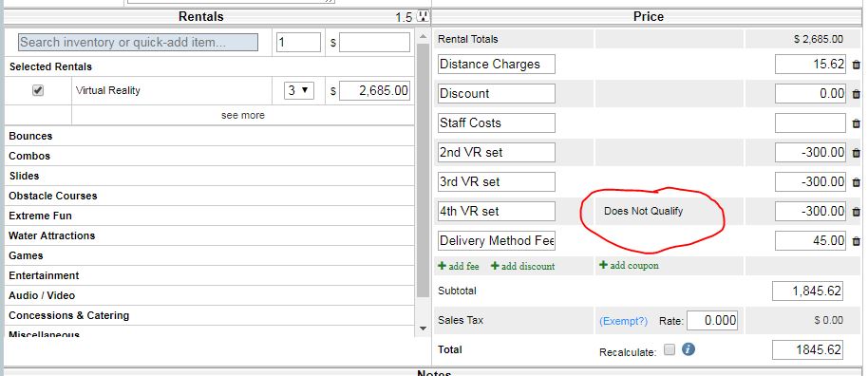This screenshot has width=868, height=376.
Task: Click the empty Staff Costs amount field
Action: point(810,122)
